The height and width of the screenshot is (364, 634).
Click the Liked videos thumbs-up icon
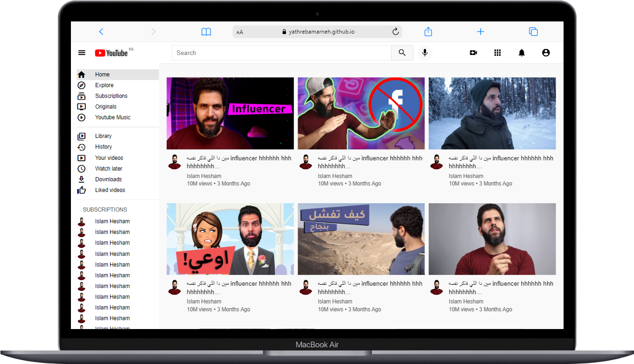(x=82, y=190)
